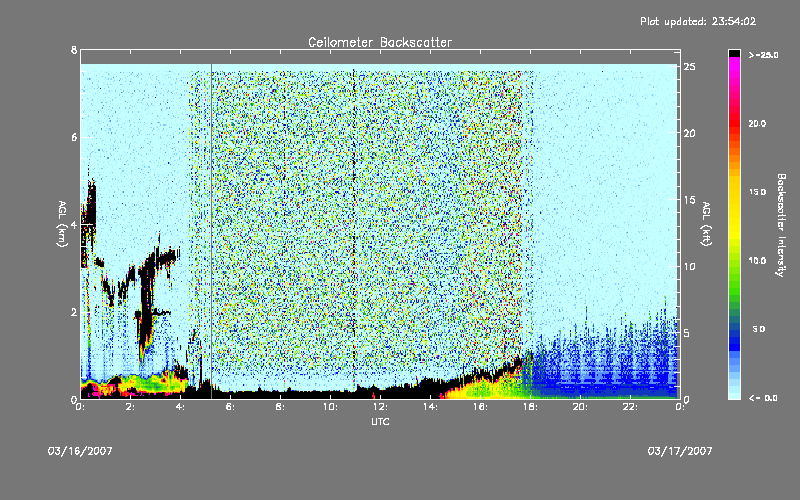Click the "2" km tick on left axis
The height and width of the screenshot is (500, 800).
coord(74,312)
